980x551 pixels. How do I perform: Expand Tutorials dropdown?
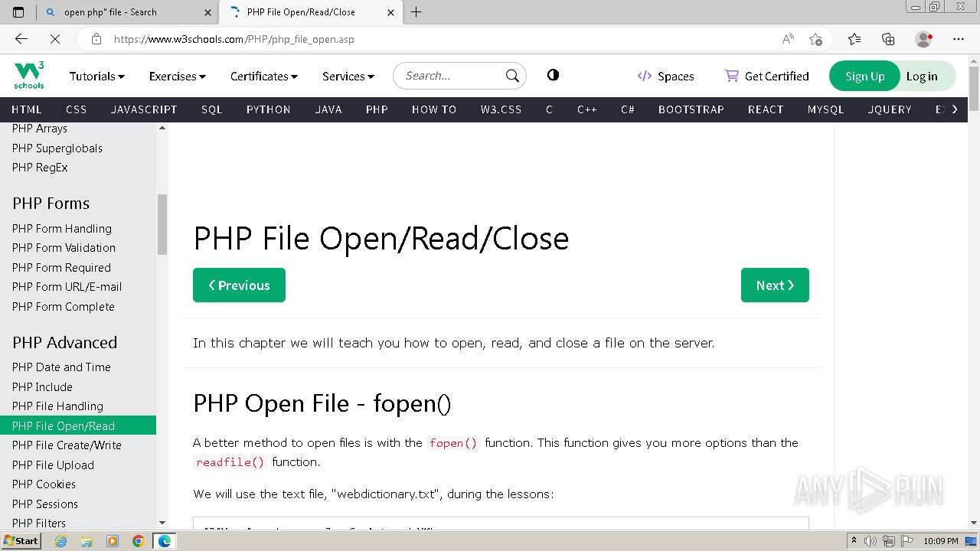[97, 76]
